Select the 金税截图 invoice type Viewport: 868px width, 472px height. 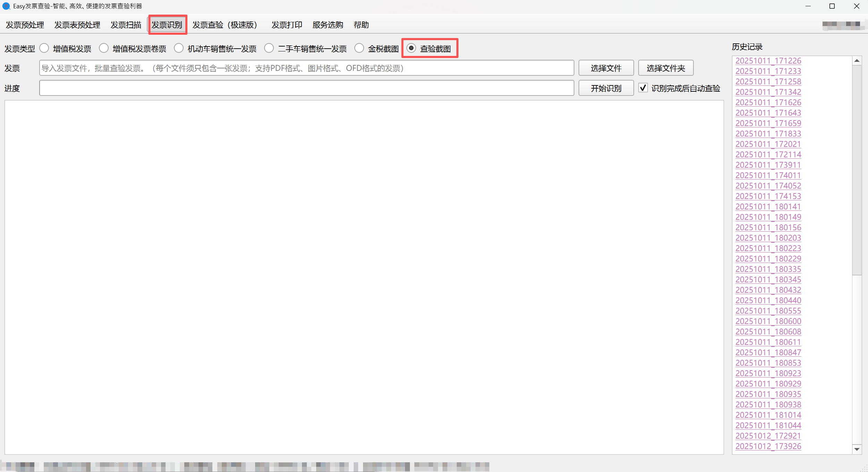(359, 48)
